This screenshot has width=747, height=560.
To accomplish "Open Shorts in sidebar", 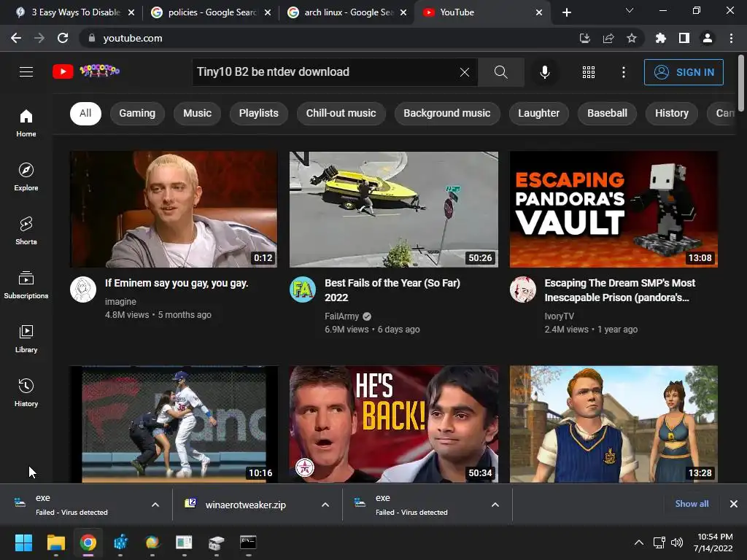I will point(26,231).
